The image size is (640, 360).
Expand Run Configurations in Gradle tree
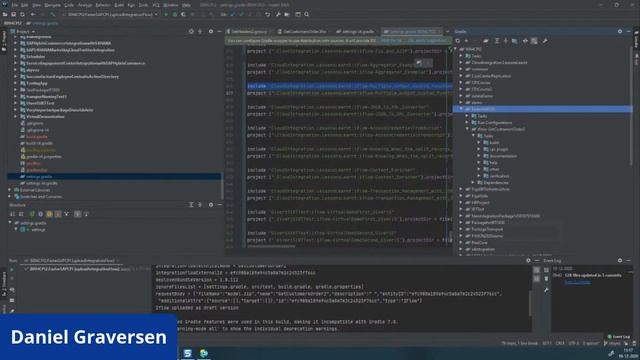coord(467,122)
